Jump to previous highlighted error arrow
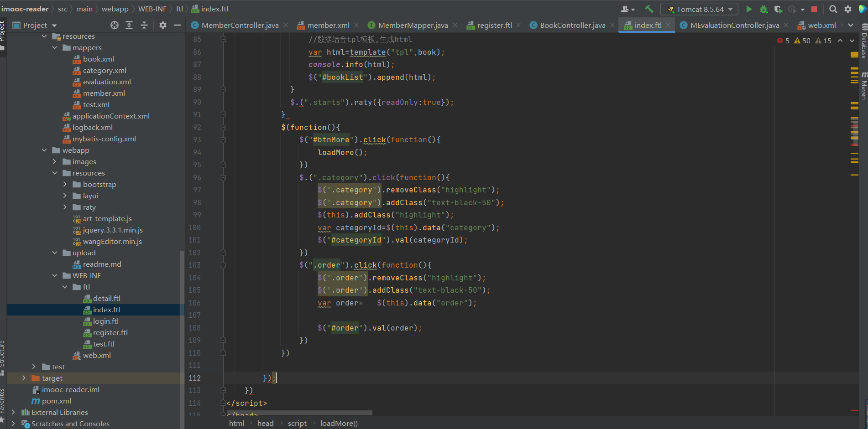This screenshot has height=429, width=868. click(840, 41)
